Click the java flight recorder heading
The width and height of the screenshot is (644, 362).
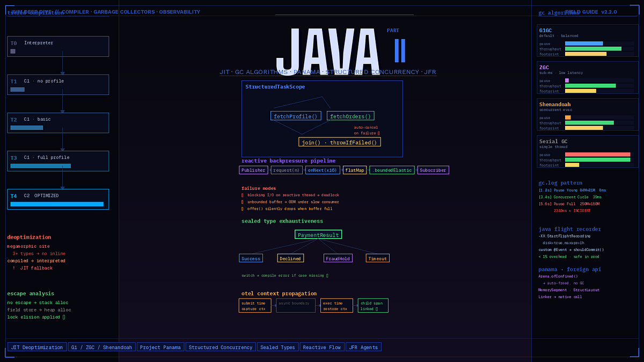pos(570,229)
